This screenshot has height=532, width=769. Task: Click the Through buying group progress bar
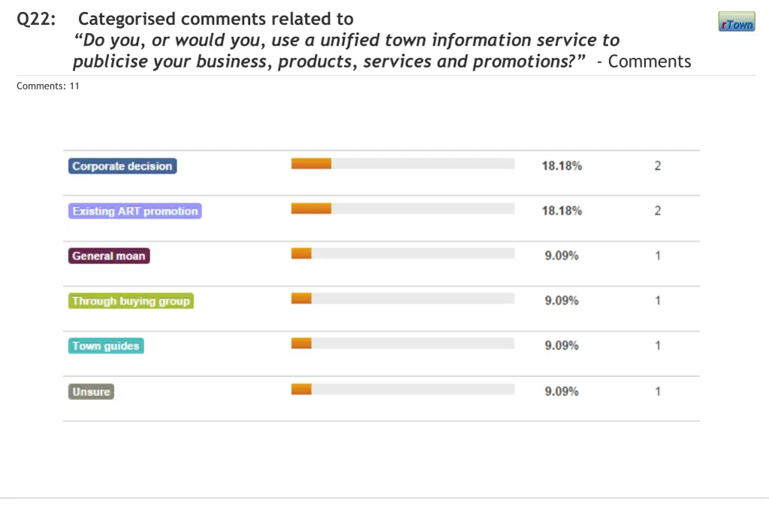403,299
